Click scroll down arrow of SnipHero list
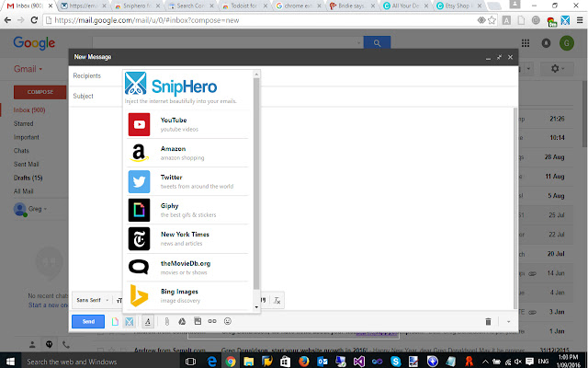Viewport: 588px width, 368px height. click(256, 307)
